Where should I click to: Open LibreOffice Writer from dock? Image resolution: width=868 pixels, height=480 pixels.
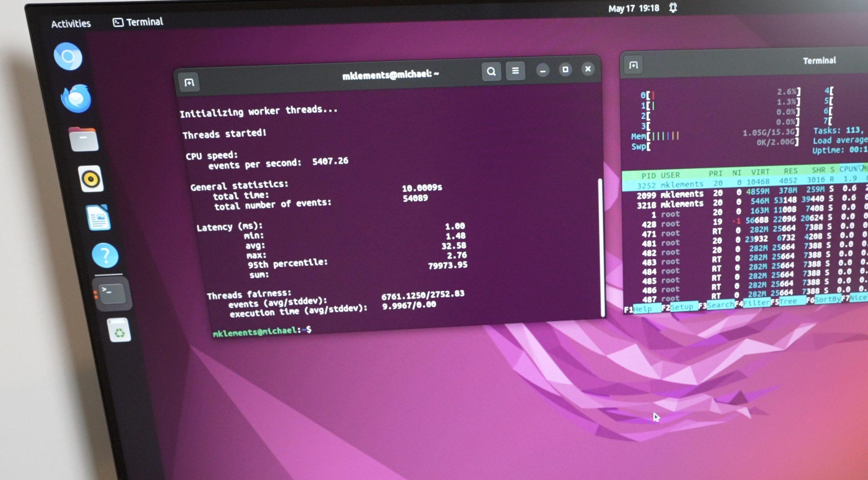click(x=98, y=218)
